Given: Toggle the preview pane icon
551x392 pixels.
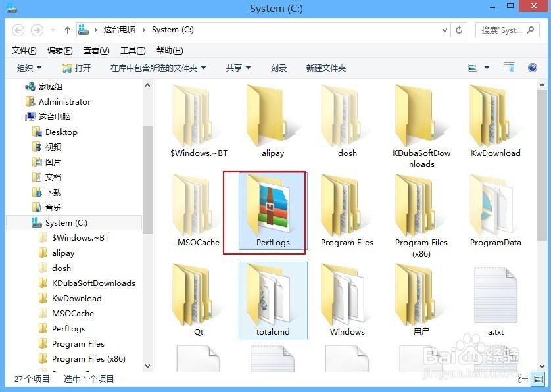Looking at the screenshot, I should (x=508, y=68).
